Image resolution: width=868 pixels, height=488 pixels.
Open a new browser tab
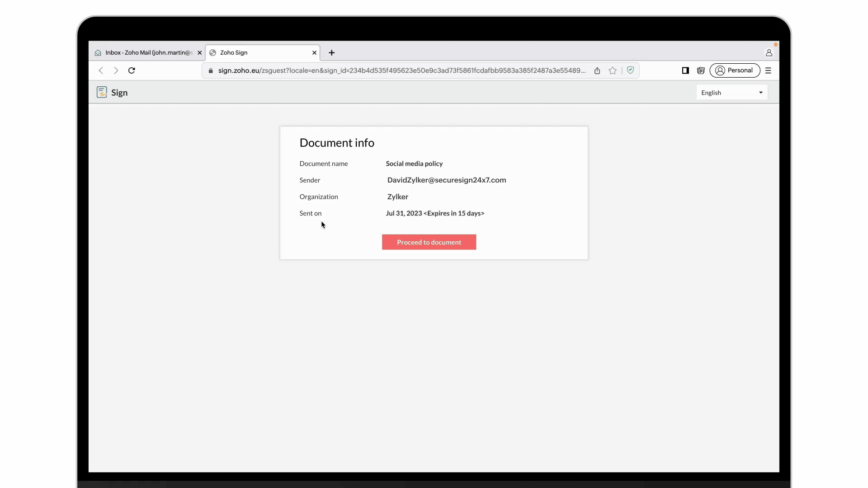point(332,53)
